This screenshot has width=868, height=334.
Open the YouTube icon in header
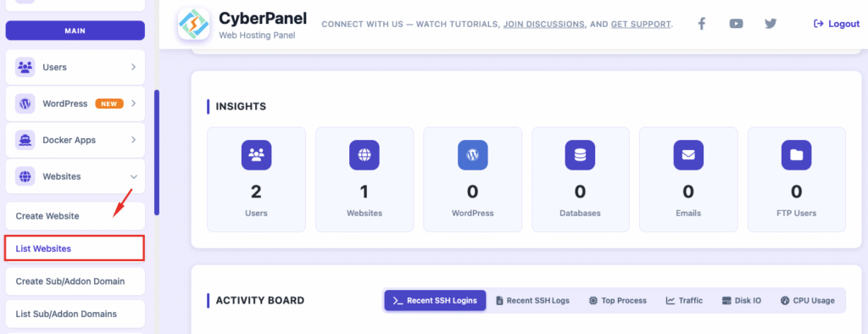coord(737,24)
